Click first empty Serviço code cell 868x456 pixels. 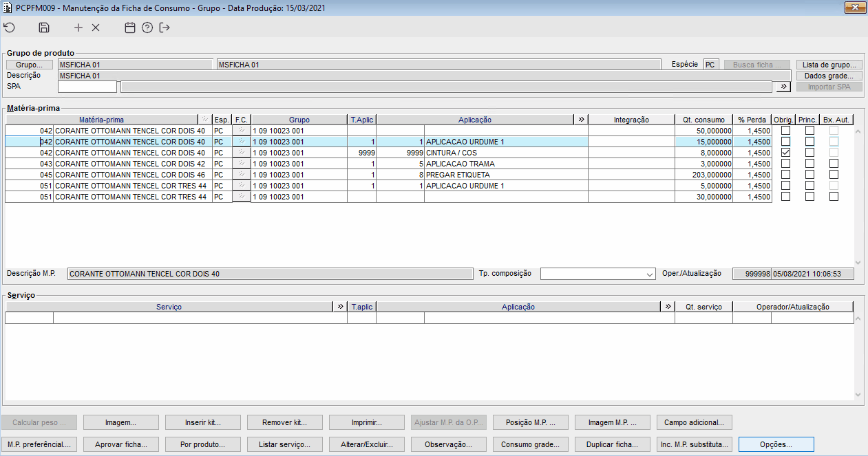(x=30, y=318)
